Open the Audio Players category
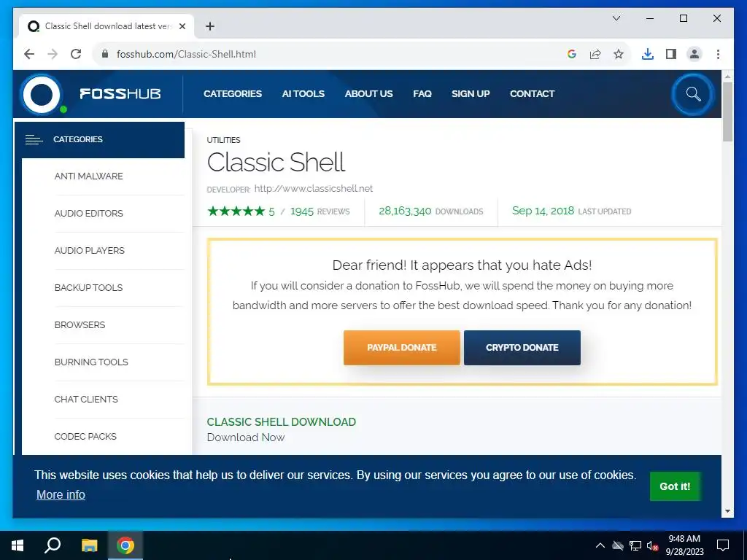The height and width of the screenshot is (560, 747). pyautogui.click(x=90, y=251)
